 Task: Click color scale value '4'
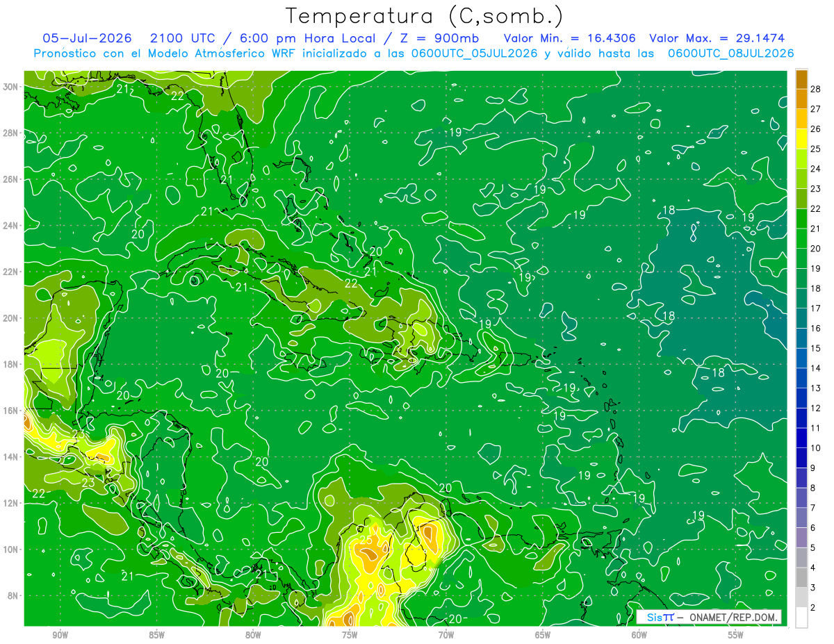click(x=813, y=568)
